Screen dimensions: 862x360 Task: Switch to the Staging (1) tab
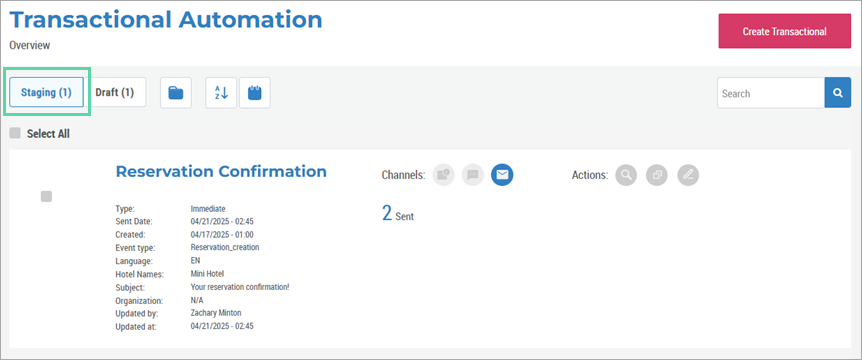[46, 92]
